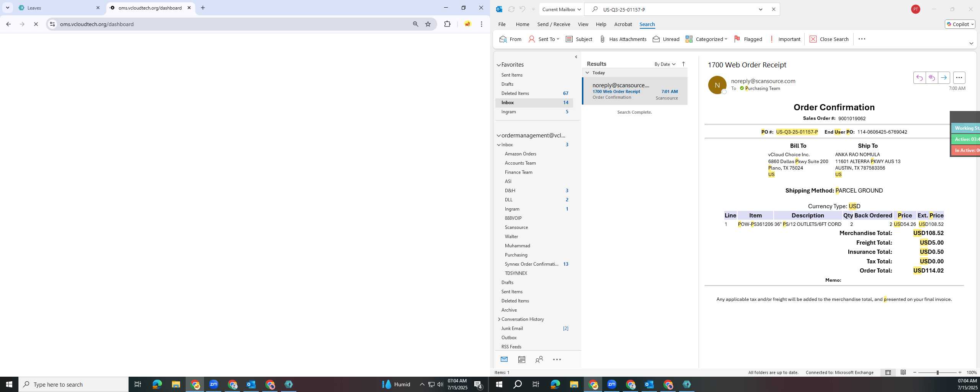Screen dimensions: 980x392
Task: Reply all to the message
Action: [931, 78]
